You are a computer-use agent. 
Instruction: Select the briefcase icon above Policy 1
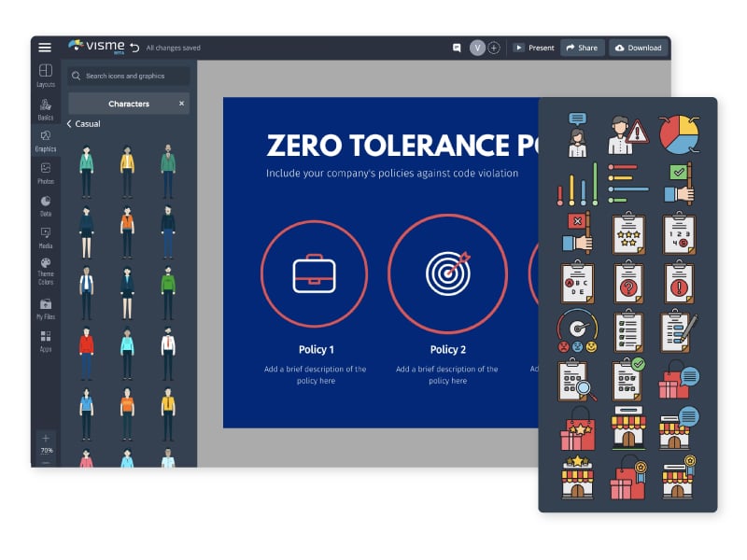[314, 273]
